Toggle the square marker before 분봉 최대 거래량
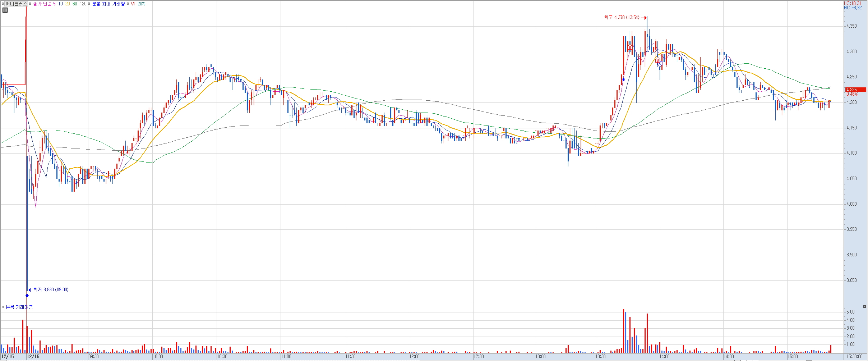868x361 pixels. (89, 4)
